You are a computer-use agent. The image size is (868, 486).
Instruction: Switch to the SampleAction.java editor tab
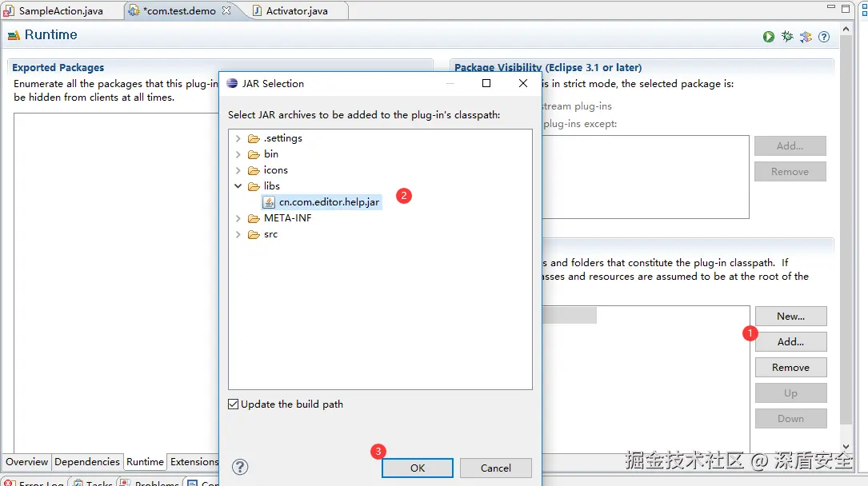click(61, 10)
